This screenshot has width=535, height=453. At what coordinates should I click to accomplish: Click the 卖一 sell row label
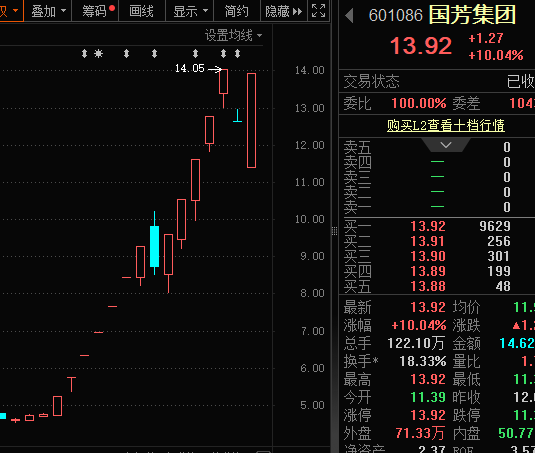(357, 207)
